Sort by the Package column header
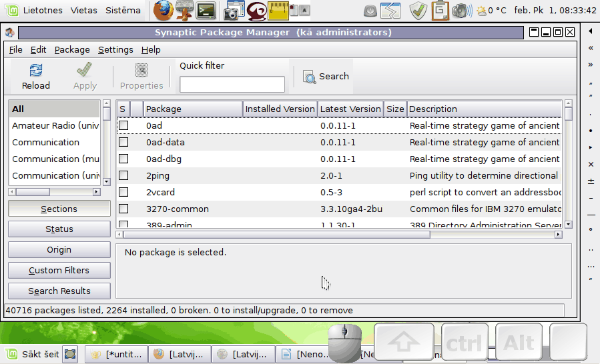This screenshot has width=600, height=364. (x=194, y=109)
